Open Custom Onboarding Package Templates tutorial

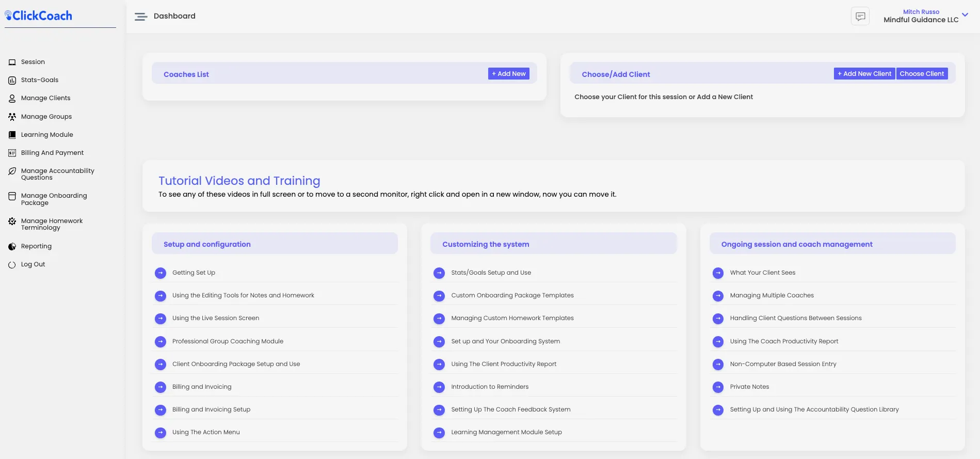click(x=512, y=295)
